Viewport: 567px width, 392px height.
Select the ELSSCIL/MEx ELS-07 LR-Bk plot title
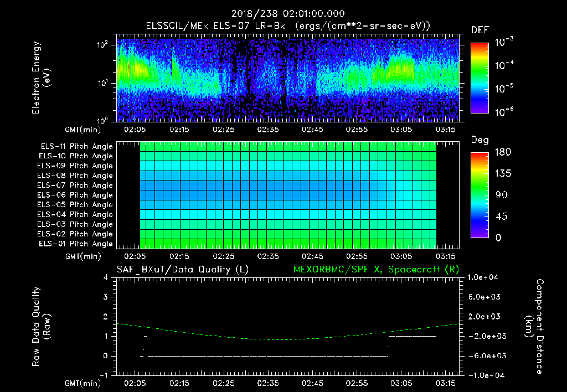pos(288,26)
